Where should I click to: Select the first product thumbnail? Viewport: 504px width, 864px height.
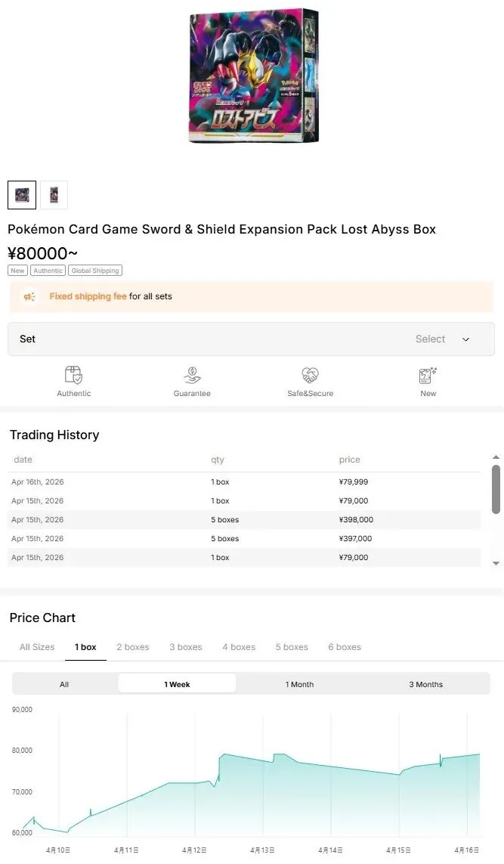click(22, 195)
